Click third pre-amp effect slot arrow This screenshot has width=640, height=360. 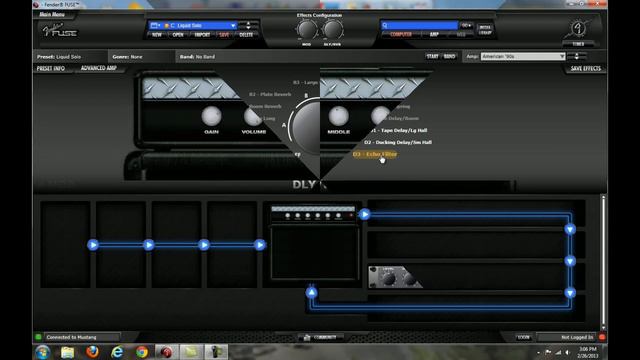tap(204, 245)
